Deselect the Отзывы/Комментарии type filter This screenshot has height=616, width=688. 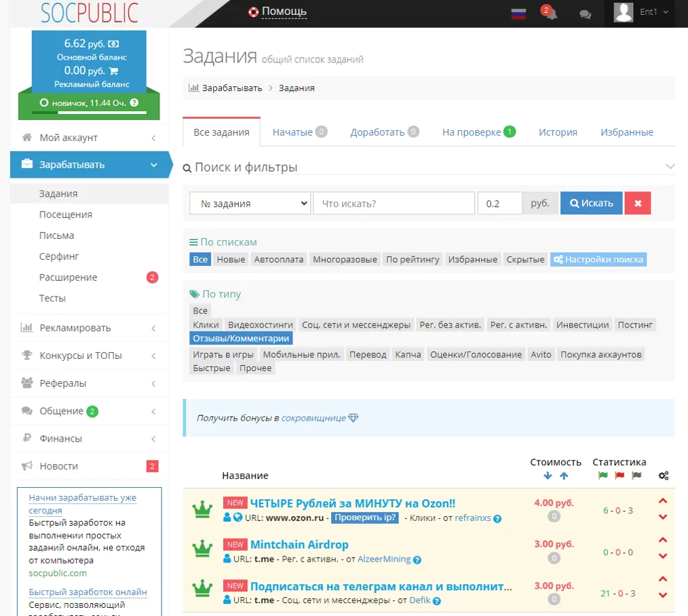[241, 339]
